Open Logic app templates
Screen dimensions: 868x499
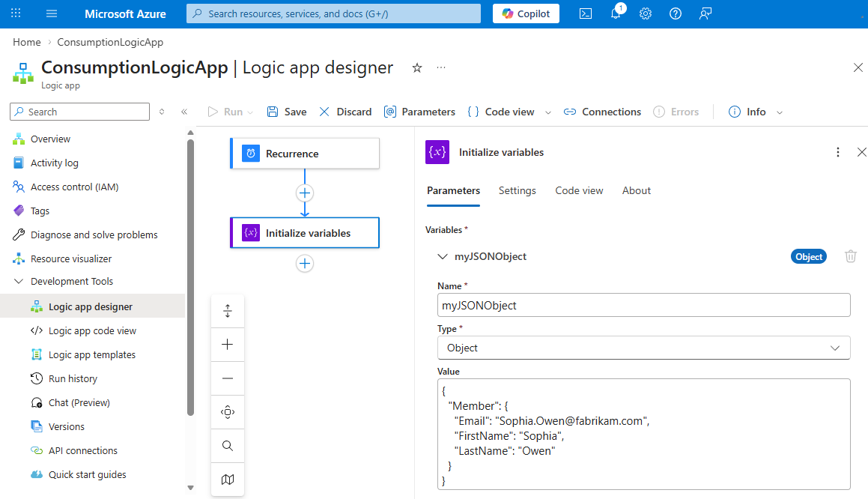[92, 354]
